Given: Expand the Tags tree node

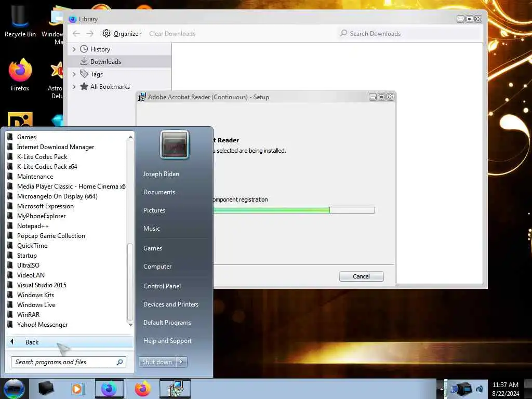Looking at the screenshot, I should [x=74, y=74].
